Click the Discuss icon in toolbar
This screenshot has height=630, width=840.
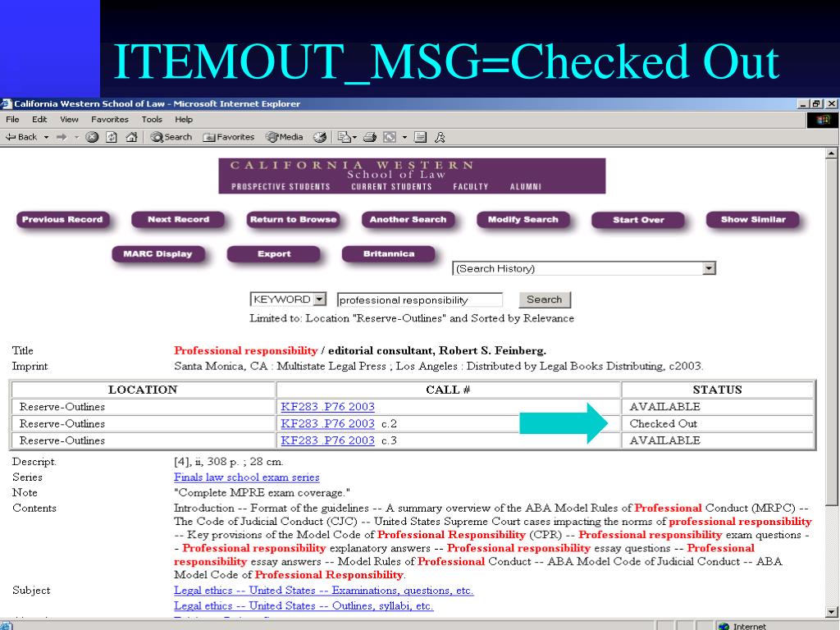421,137
